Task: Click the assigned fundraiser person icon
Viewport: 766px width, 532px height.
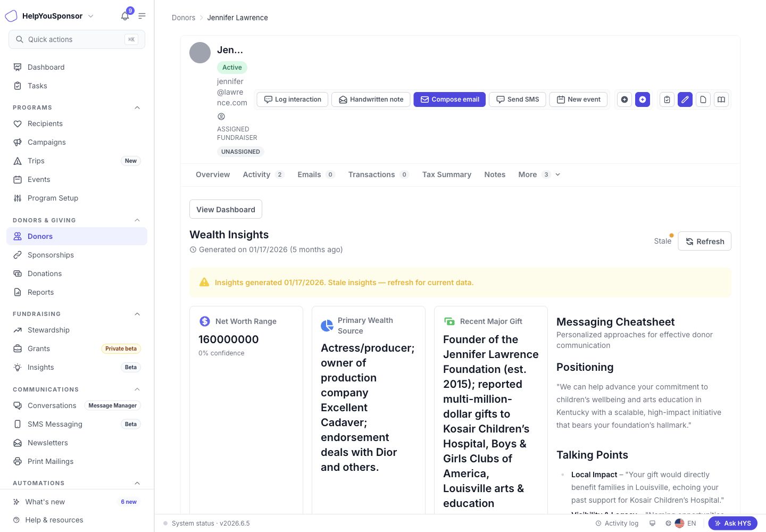Action: click(x=221, y=117)
